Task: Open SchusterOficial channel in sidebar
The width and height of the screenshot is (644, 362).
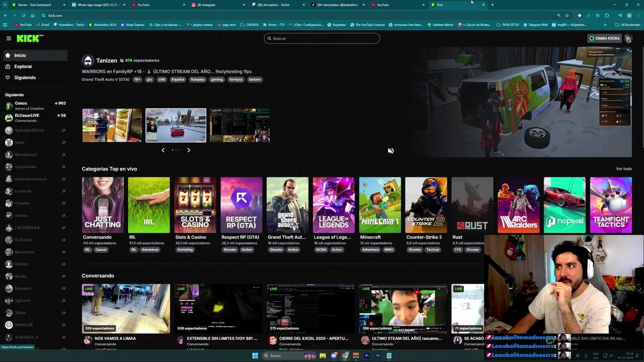Action: [35, 130]
